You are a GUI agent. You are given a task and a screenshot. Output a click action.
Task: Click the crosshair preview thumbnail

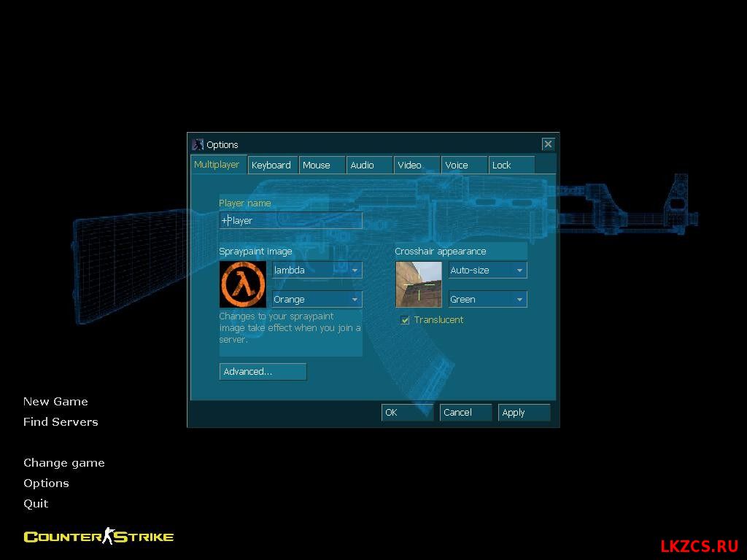click(419, 284)
